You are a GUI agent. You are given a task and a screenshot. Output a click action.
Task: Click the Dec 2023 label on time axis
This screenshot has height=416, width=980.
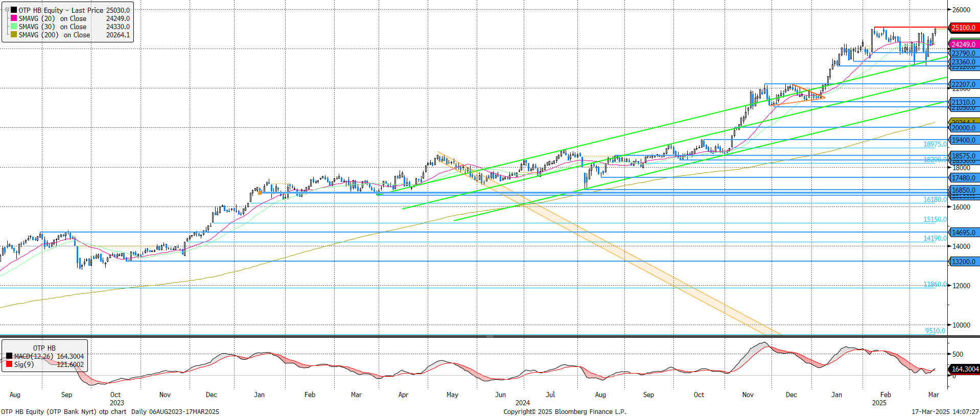coord(212,395)
